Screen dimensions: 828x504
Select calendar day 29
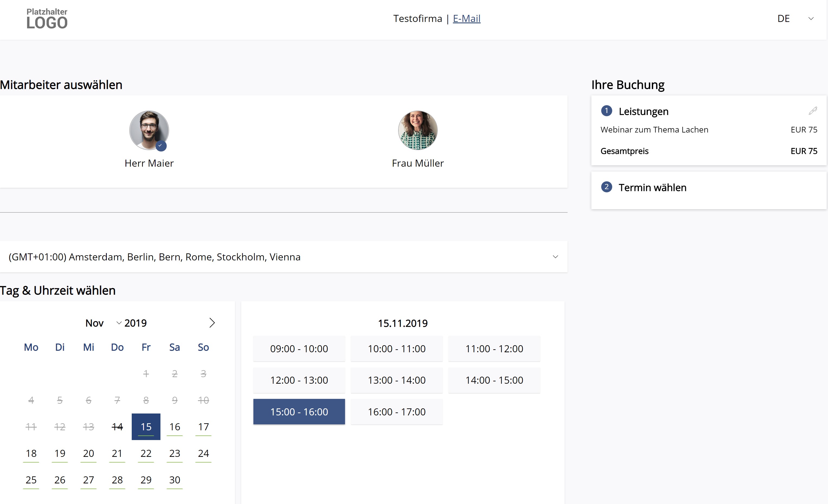click(x=146, y=480)
